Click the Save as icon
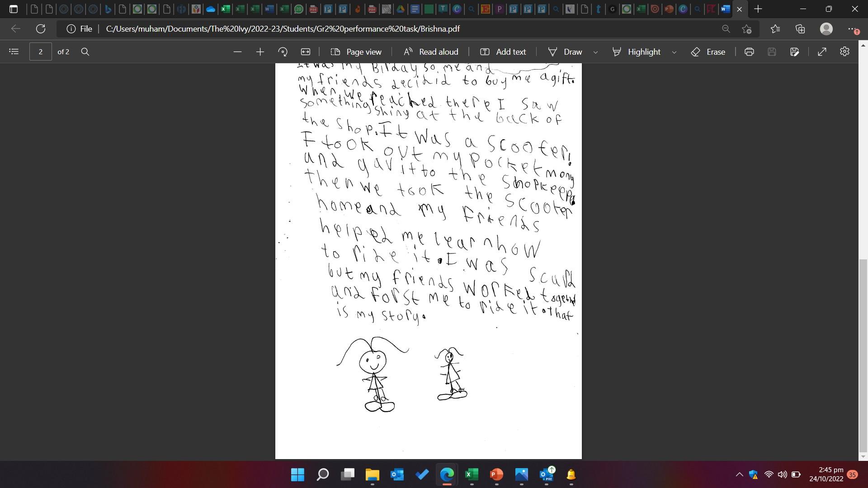 point(794,52)
